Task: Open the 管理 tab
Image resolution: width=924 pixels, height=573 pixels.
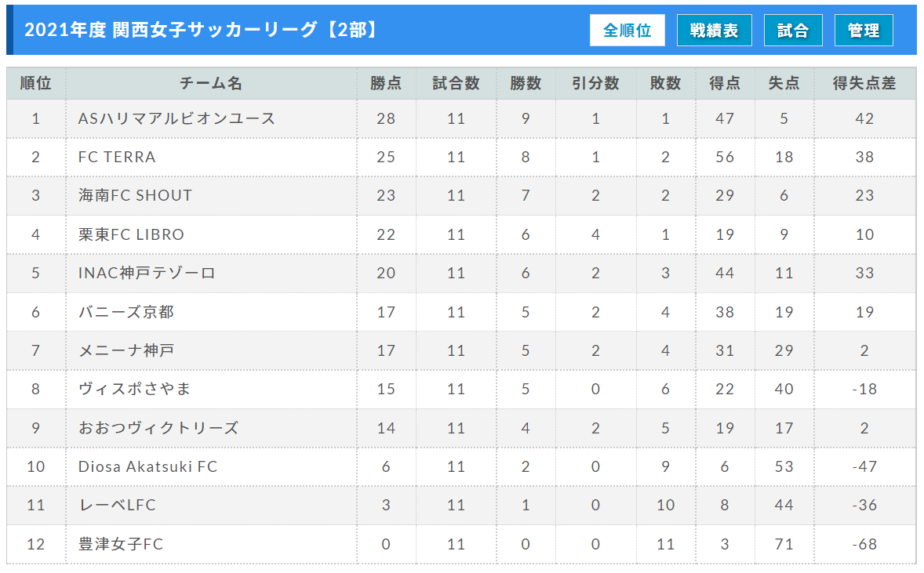Action: [864, 30]
